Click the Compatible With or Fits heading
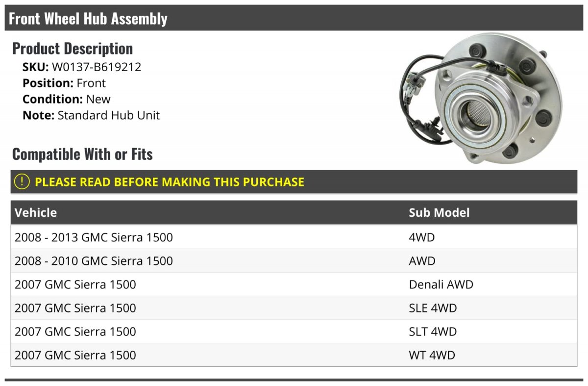The height and width of the screenshot is (386, 588). (82, 154)
